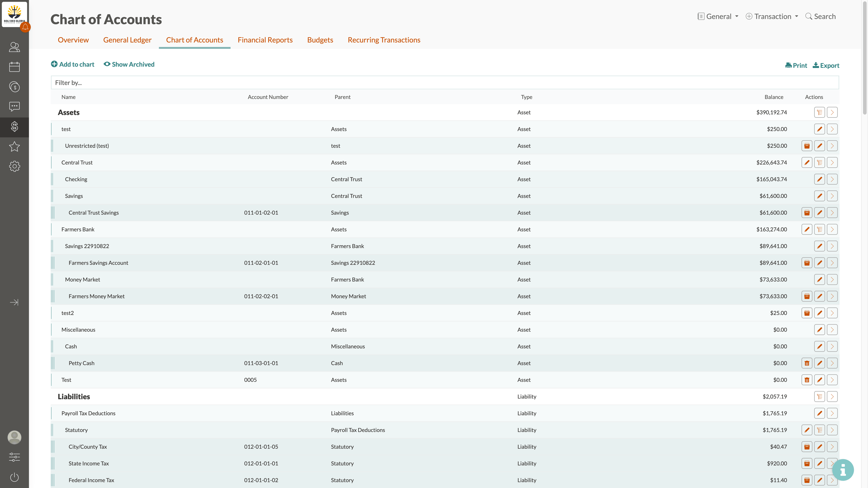868x488 pixels.
Task: Toggle Show Archived accounts
Action: (x=129, y=64)
